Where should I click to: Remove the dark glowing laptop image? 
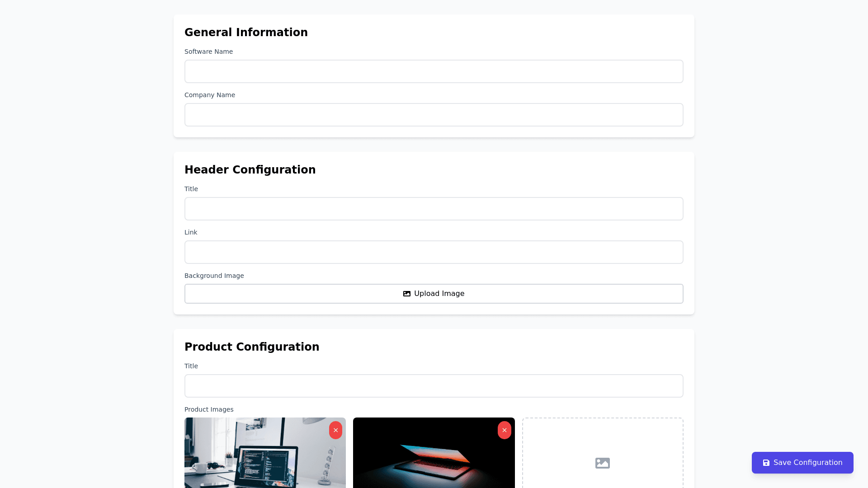click(x=504, y=430)
